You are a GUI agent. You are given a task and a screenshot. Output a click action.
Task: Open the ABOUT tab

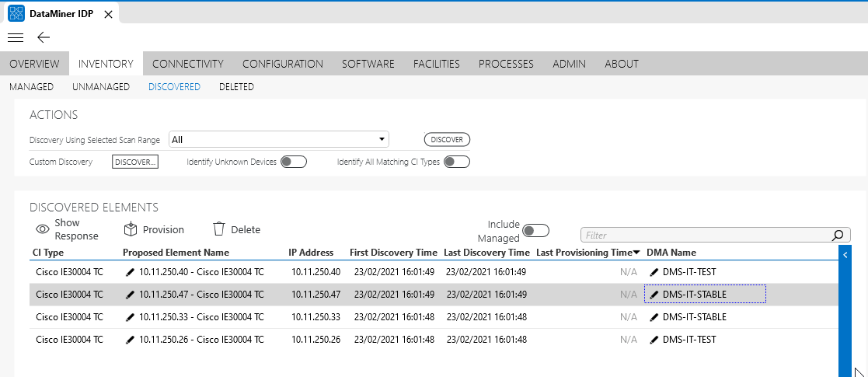622,64
